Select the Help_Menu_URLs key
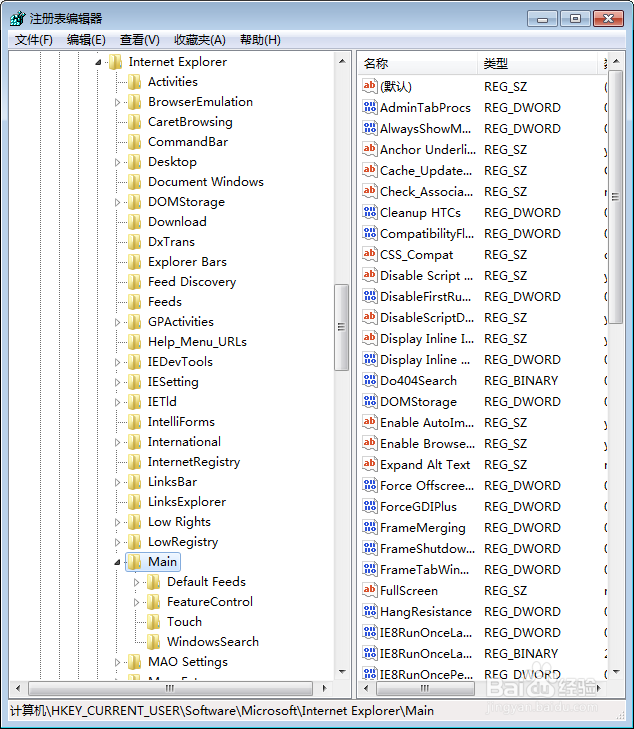The width and height of the screenshot is (634, 729). (197, 342)
